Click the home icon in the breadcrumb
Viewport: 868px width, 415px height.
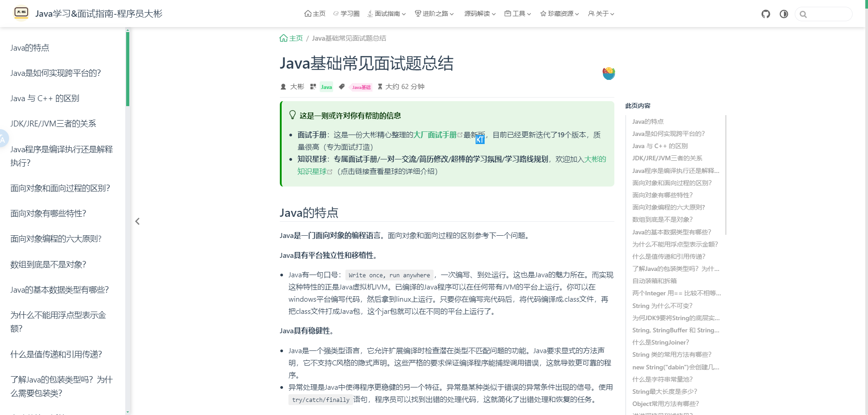click(x=283, y=38)
